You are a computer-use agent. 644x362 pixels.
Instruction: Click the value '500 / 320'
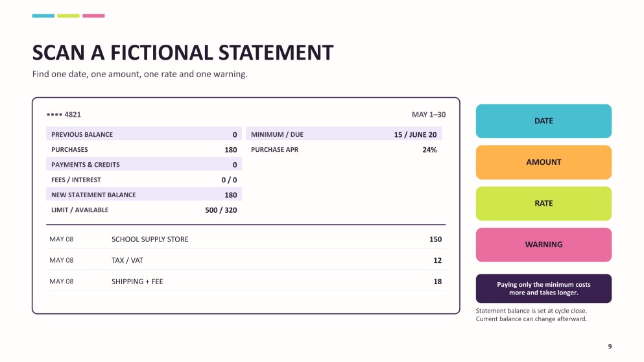point(221,210)
